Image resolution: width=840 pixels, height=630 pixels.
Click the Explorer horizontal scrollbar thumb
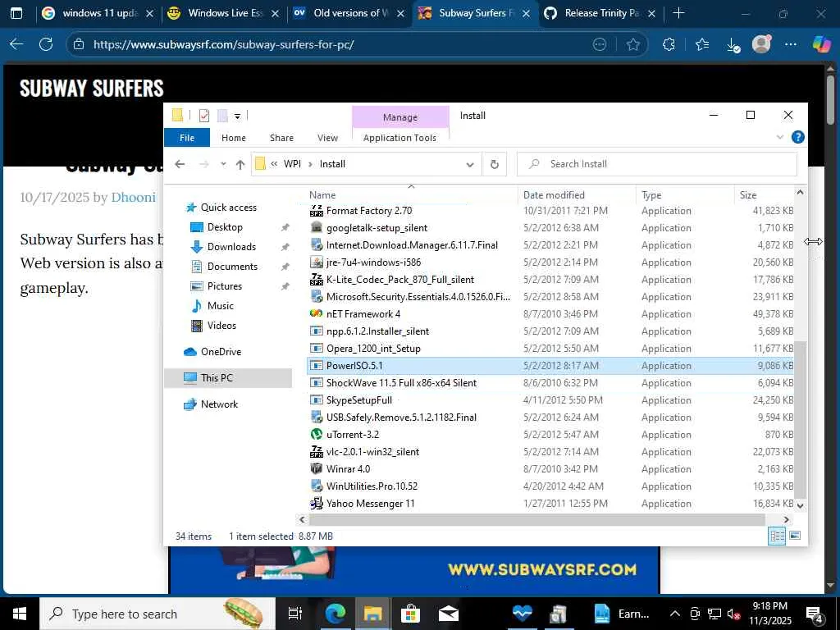point(536,519)
